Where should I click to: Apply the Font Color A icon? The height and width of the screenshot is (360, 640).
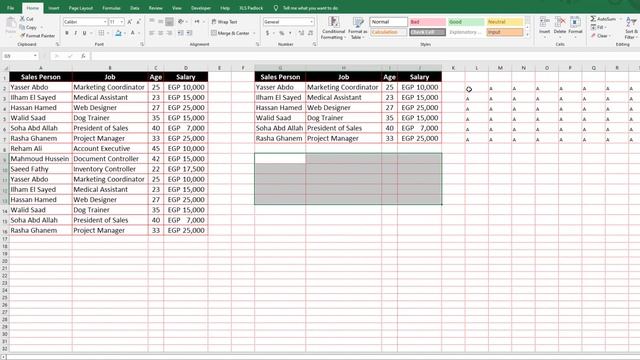133,33
